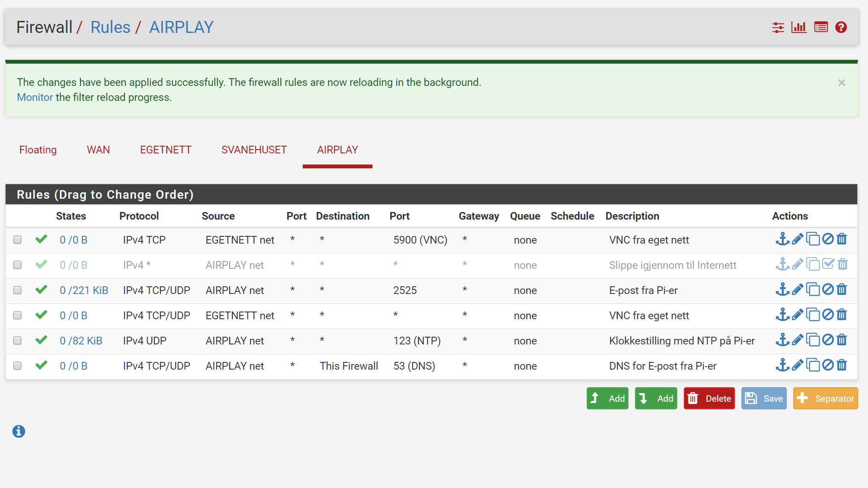Dismiss the success alert with X
868x488 pixels.
[841, 83]
